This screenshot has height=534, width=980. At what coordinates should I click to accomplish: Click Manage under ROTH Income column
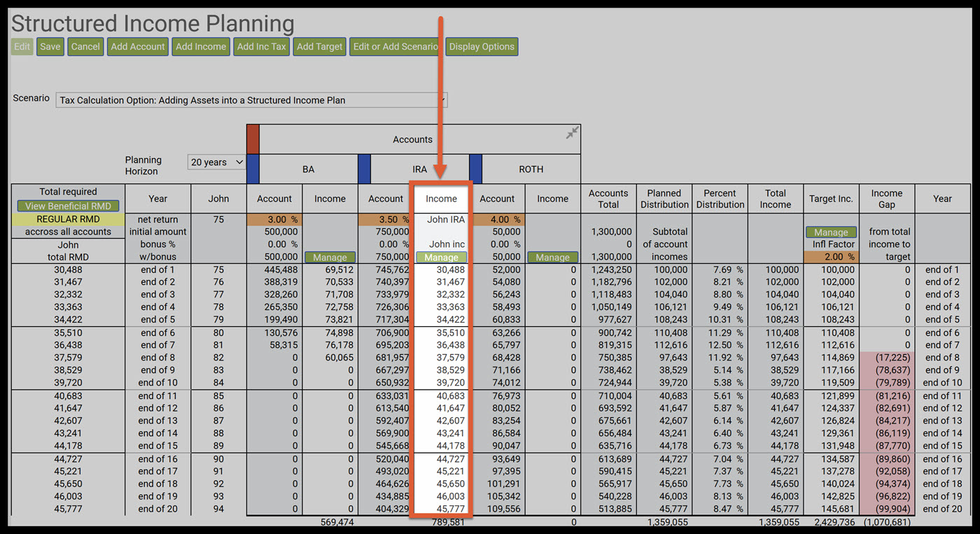(x=552, y=258)
